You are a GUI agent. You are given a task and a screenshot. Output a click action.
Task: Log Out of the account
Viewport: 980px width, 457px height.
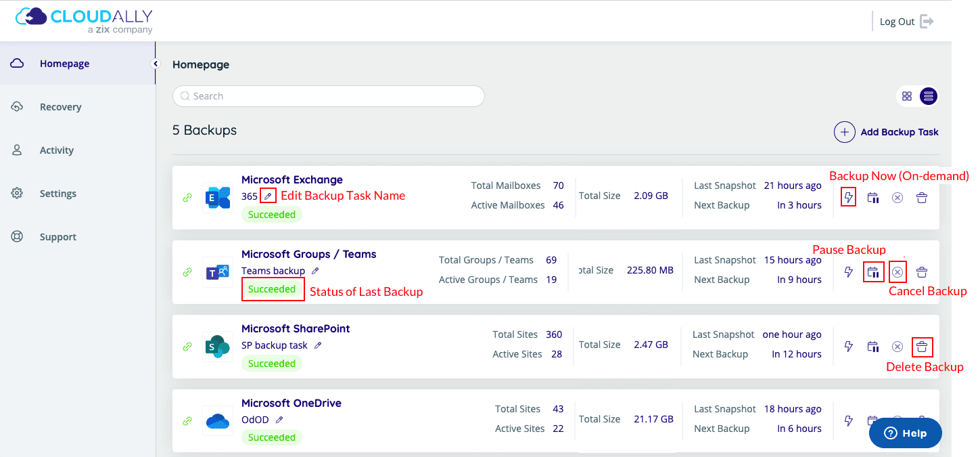coord(906,22)
